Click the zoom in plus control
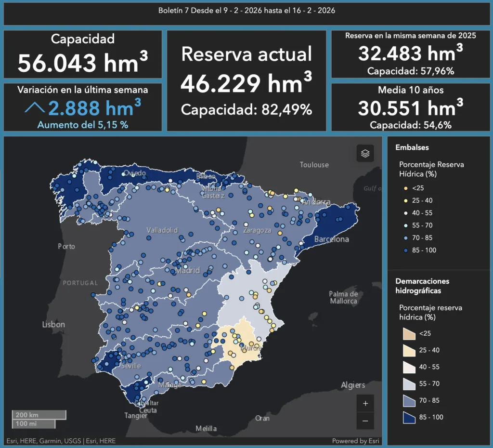The height and width of the screenshot is (448, 493). pos(365,404)
